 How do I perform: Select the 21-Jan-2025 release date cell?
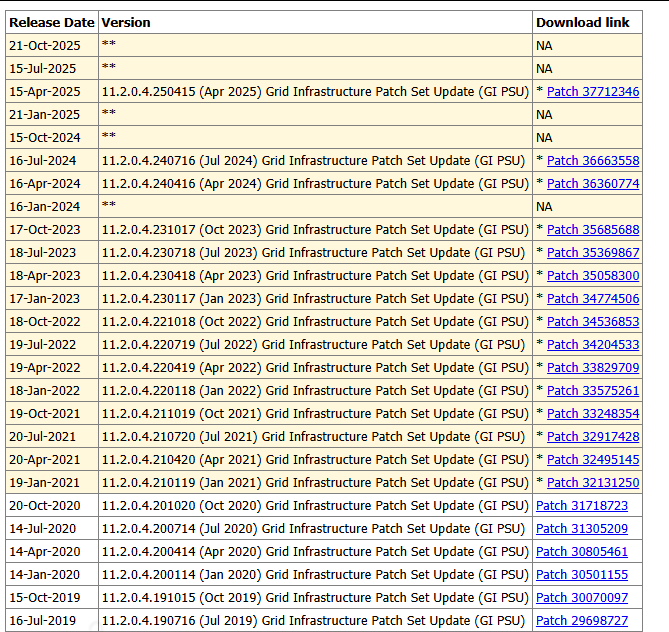point(52,115)
